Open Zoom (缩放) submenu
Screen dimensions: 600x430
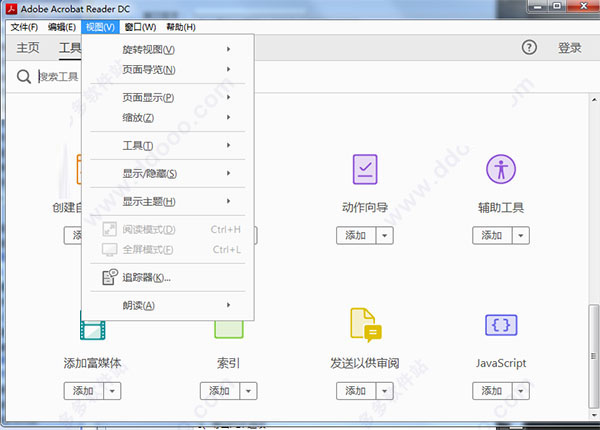pos(168,117)
